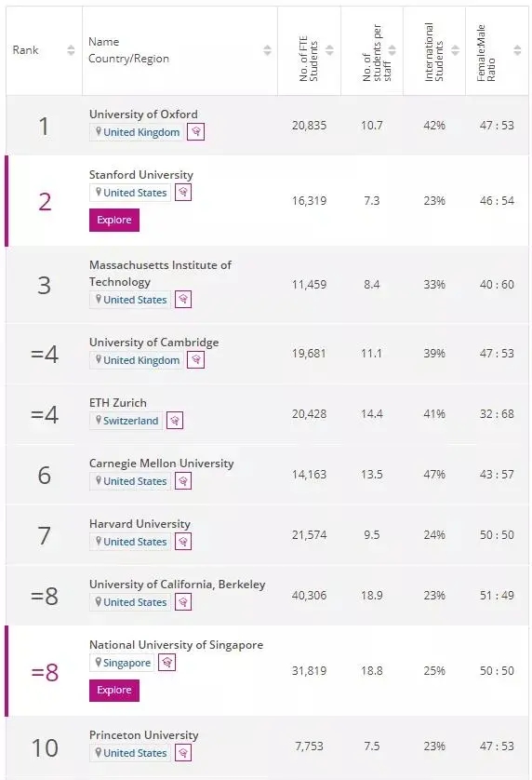This screenshot has height=780, width=532.
Task: Click graduation cap icon in Stanford University row
Action: coord(183,192)
